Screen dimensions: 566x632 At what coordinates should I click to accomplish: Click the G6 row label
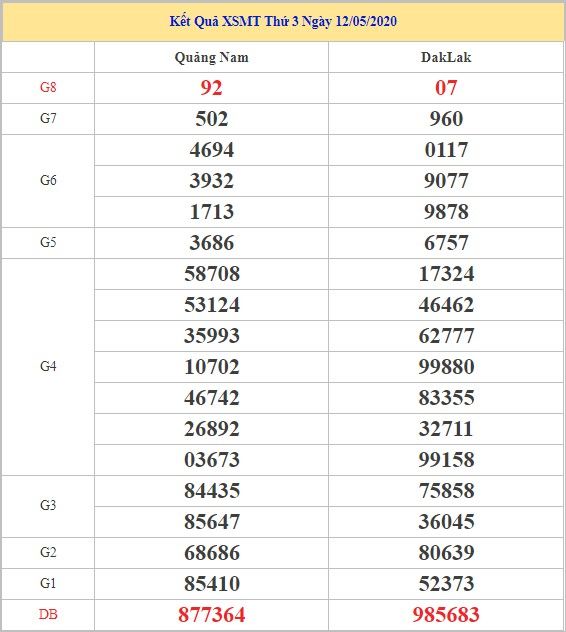pyautogui.click(x=48, y=180)
